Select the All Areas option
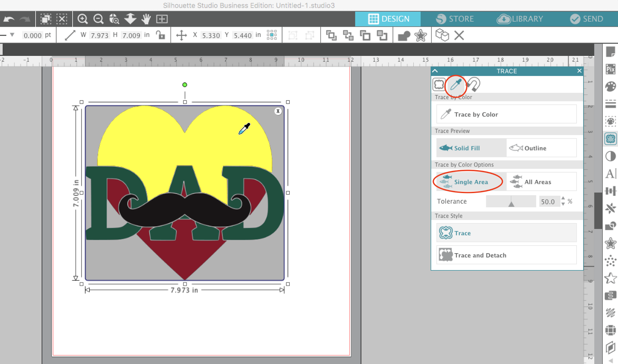Image resolution: width=618 pixels, height=364 pixels. 542,182
